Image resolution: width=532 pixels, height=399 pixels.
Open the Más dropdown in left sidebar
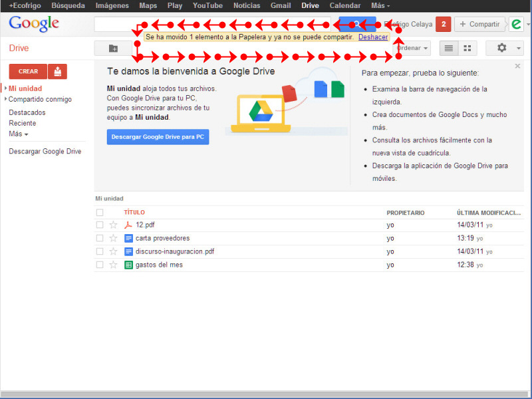pyautogui.click(x=19, y=134)
